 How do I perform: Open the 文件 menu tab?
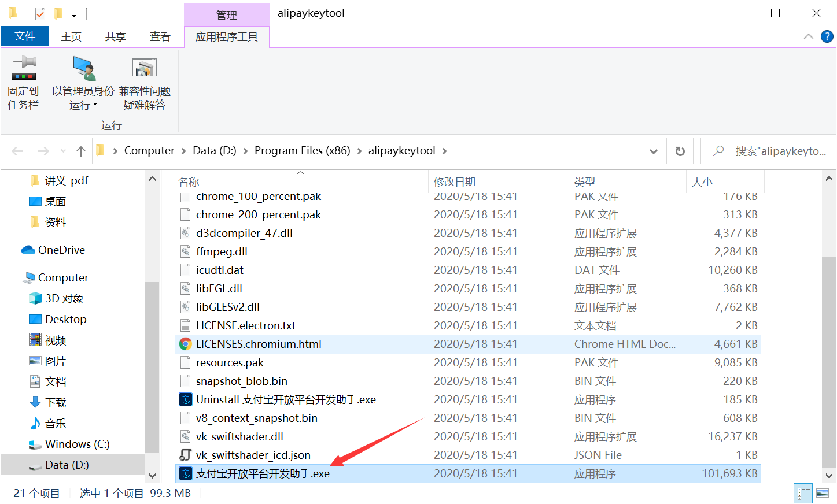coord(25,36)
